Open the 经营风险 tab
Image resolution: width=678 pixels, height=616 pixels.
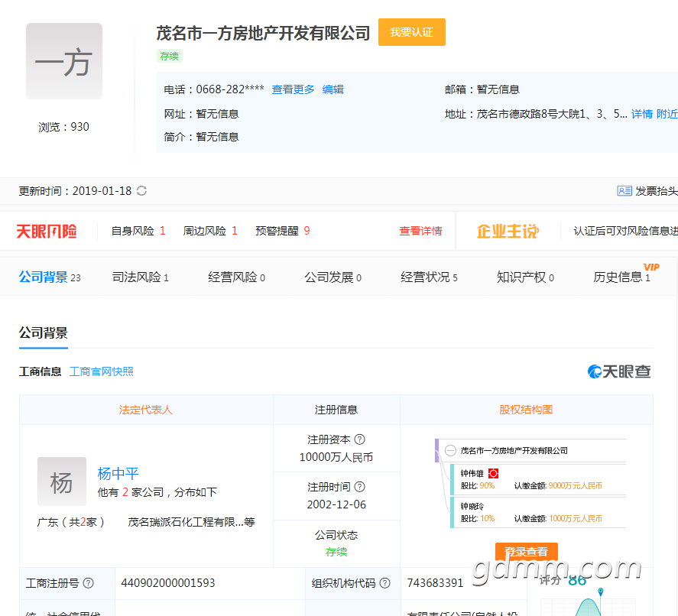tap(236, 277)
